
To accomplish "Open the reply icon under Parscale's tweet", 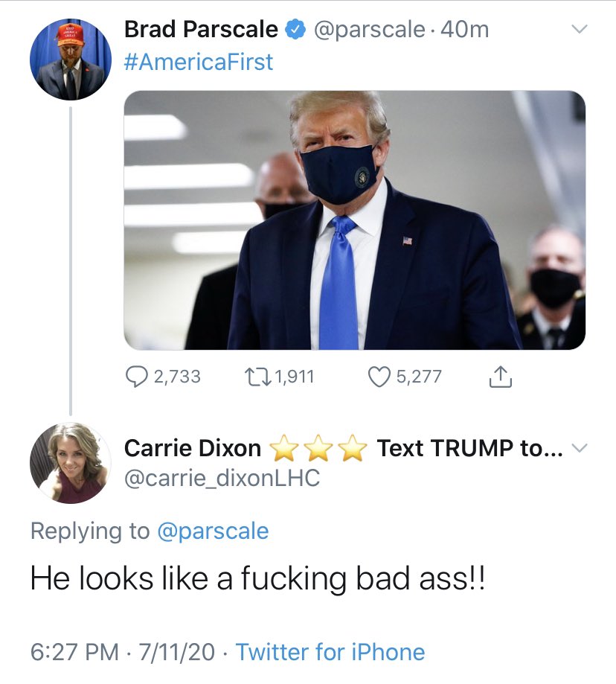I will 136,377.
